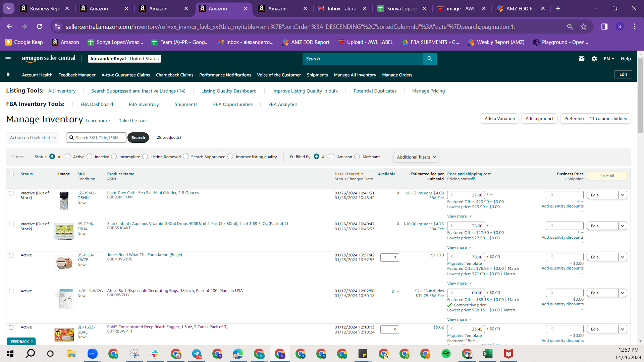Click the magnifier search button in header
Viewport: 644px width, 362px height.
pos(430,59)
